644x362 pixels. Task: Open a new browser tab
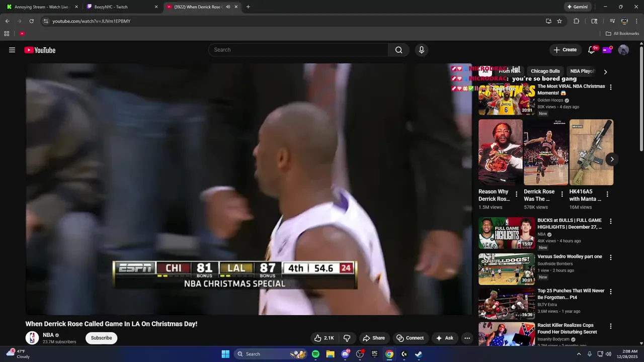point(248,7)
